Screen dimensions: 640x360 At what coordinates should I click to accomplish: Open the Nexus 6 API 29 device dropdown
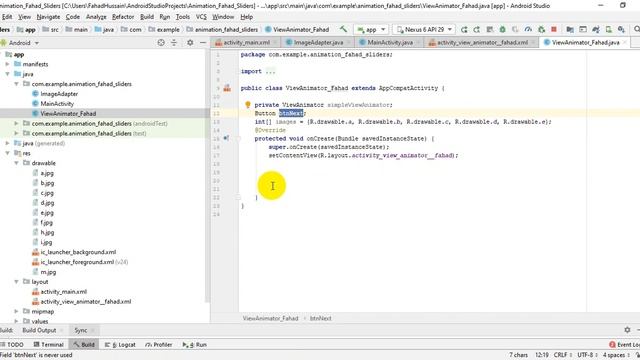tap(424, 29)
